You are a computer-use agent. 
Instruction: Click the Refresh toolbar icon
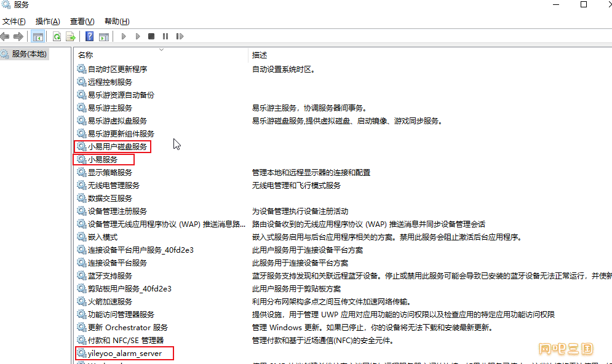[x=57, y=37]
